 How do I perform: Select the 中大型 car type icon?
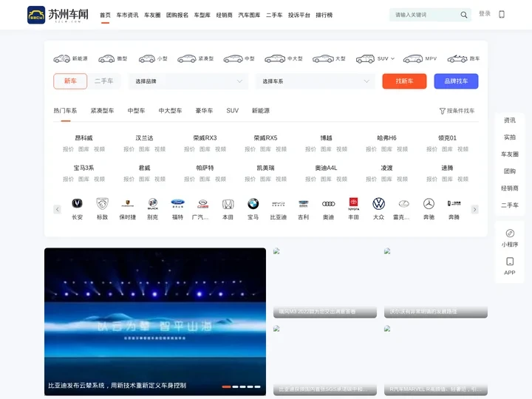tap(275, 58)
